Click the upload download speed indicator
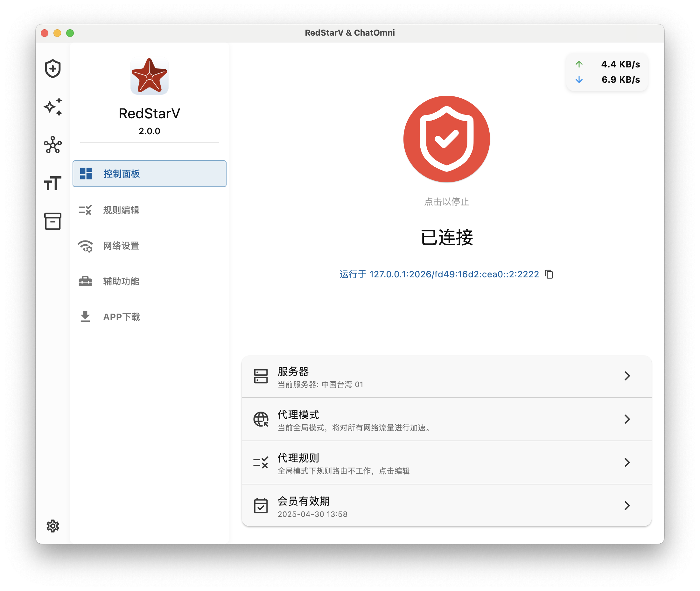The height and width of the screenshot is (591, 700). pos(607,72)
